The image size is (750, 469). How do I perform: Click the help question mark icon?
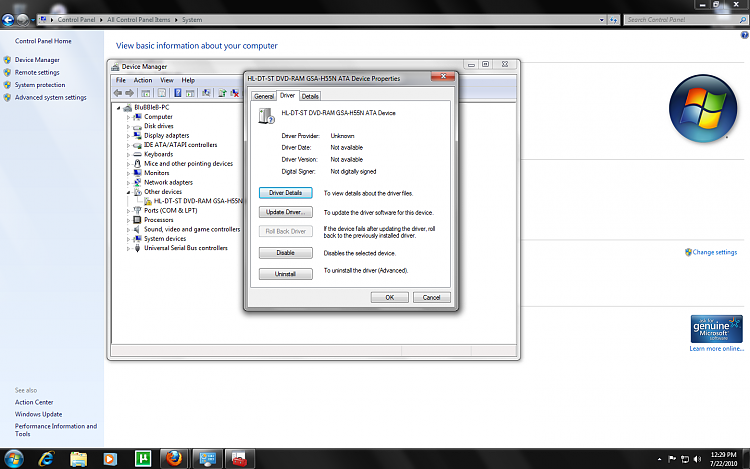(x=744, y=35)
